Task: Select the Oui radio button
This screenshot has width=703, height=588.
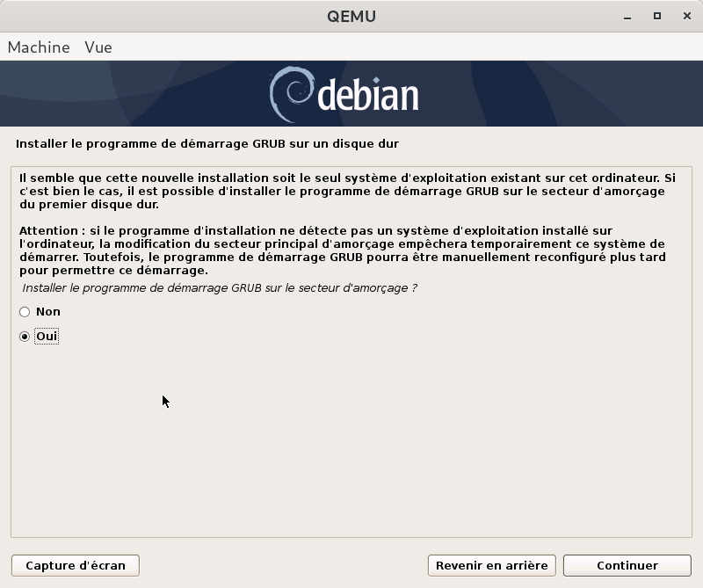Action: click(25, 337)
